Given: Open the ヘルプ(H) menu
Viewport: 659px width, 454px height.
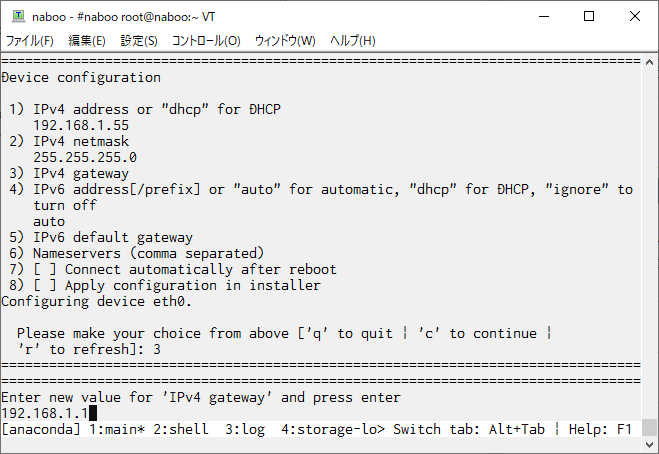Looking at the screenshot, I should coord(353,41).
